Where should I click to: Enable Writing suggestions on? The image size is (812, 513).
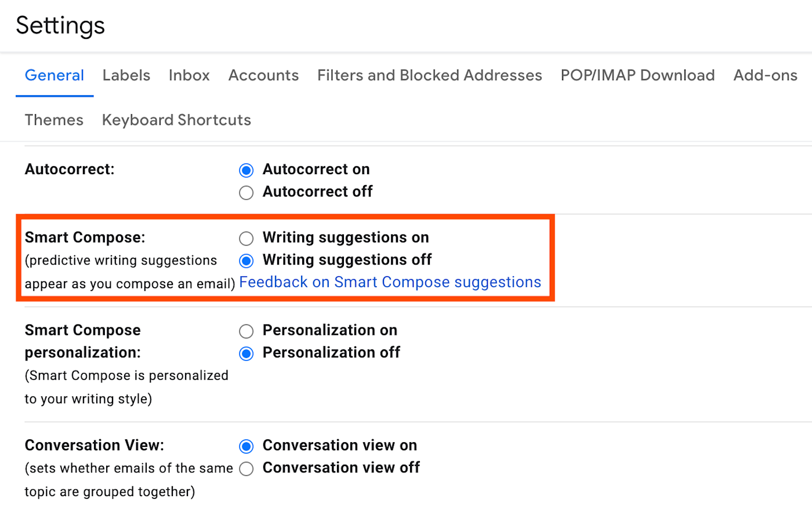246,238
